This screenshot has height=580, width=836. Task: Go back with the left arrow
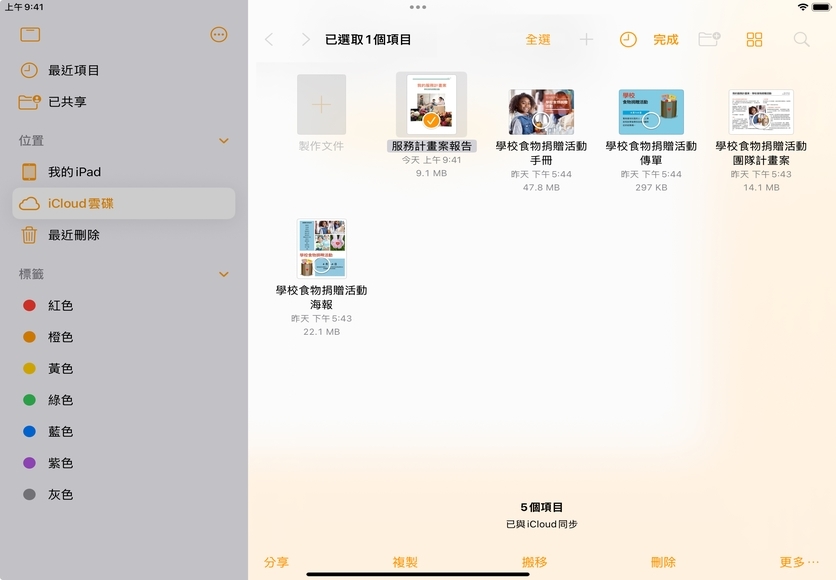pyautogui.click(x=269, y=40)
